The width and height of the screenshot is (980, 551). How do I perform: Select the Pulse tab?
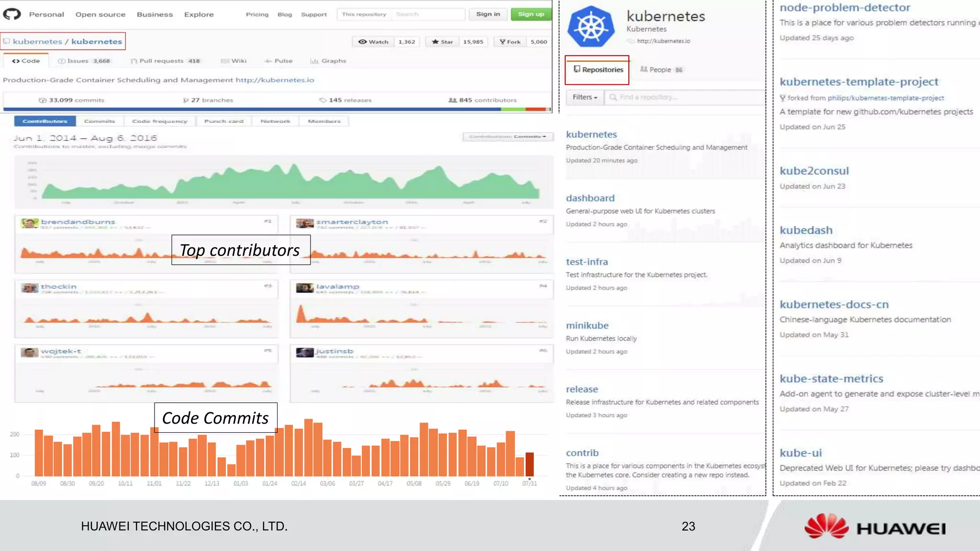coord(278,61)
